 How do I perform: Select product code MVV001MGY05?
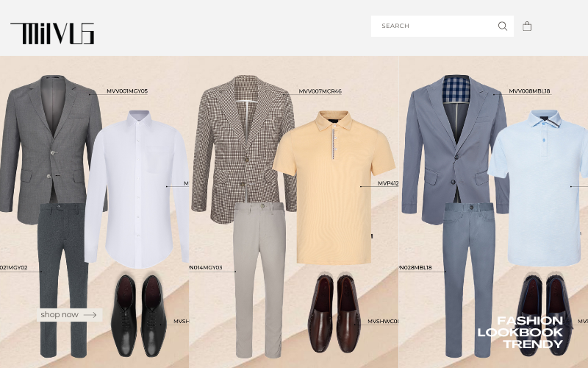click(127, 91)
